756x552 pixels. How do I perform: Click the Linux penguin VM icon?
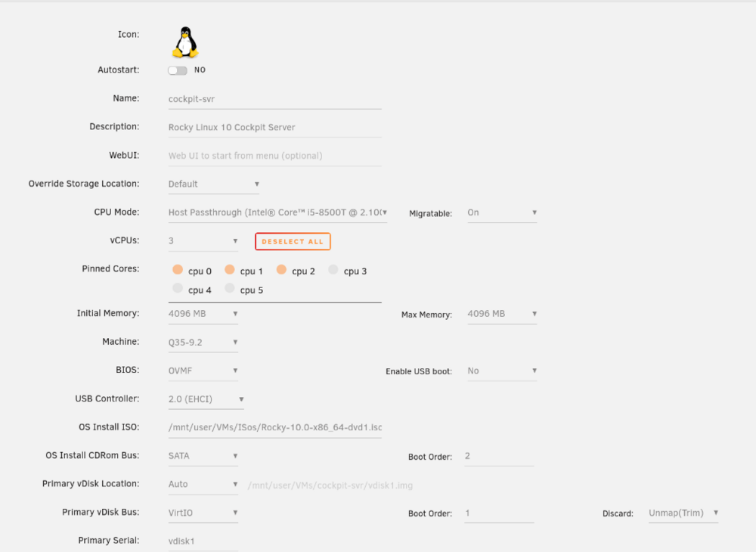tap(185, 42)
